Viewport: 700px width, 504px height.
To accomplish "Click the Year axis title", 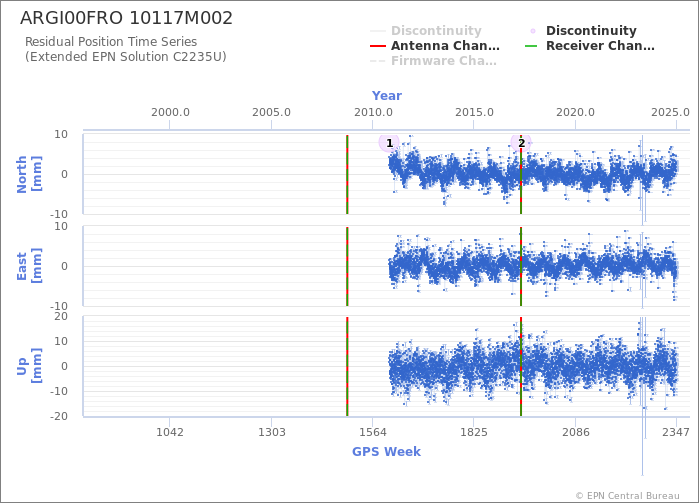I will coord(387,96).
